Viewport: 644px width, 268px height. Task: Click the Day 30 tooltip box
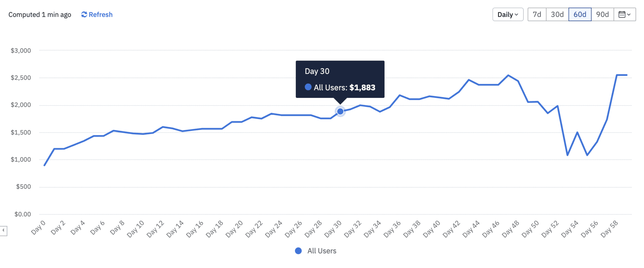point(340,79)
